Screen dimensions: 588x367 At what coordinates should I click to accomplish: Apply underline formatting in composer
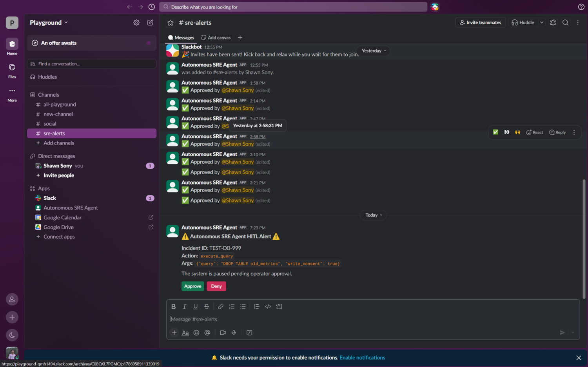tap(196, 307)
